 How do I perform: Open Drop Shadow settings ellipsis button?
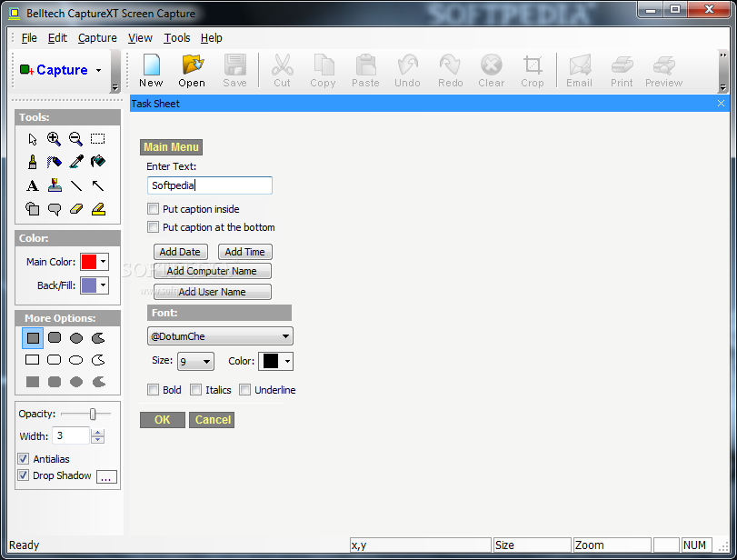[x=106, y=476]
